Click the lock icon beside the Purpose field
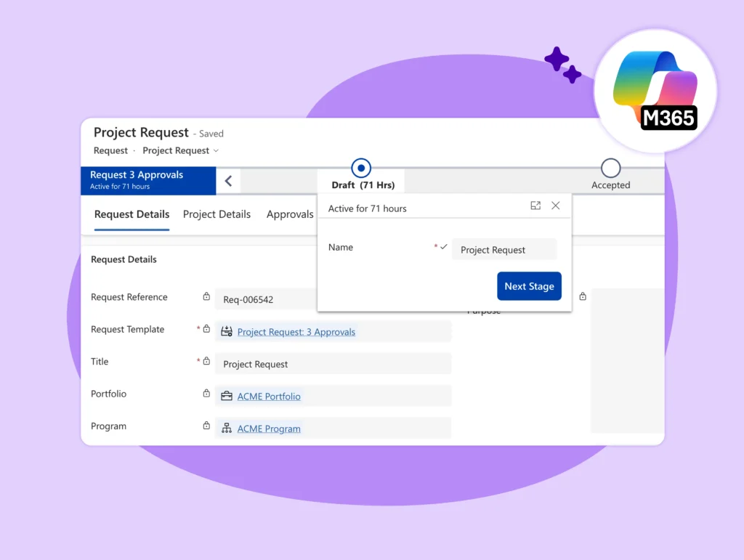This screenshot has height=560, width=744. (583, 296)
